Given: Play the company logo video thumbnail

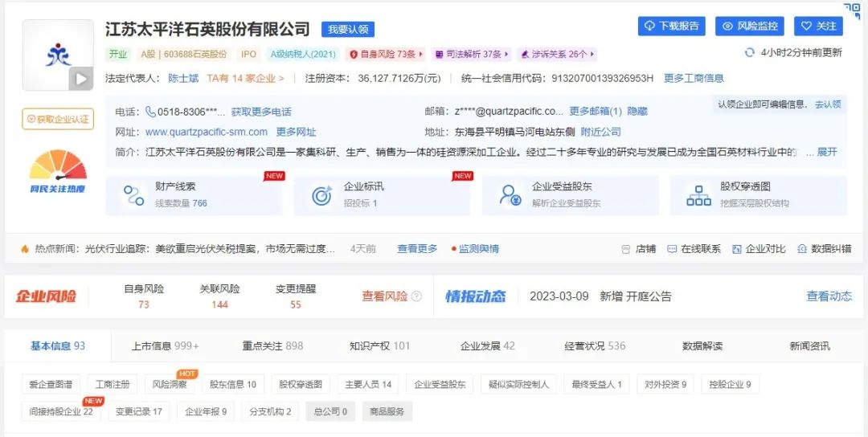Looking at the screenshot, I should click(x=81, y=79).
